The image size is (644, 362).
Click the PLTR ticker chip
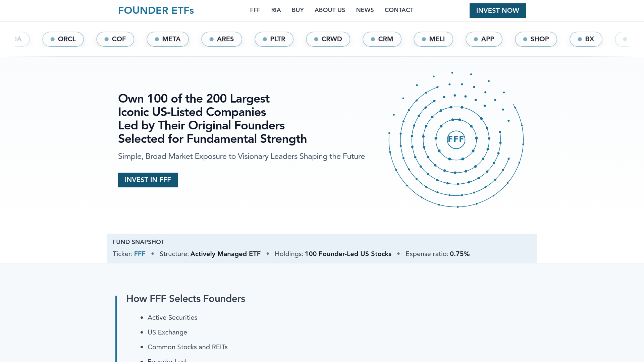(x=274, y=39)
